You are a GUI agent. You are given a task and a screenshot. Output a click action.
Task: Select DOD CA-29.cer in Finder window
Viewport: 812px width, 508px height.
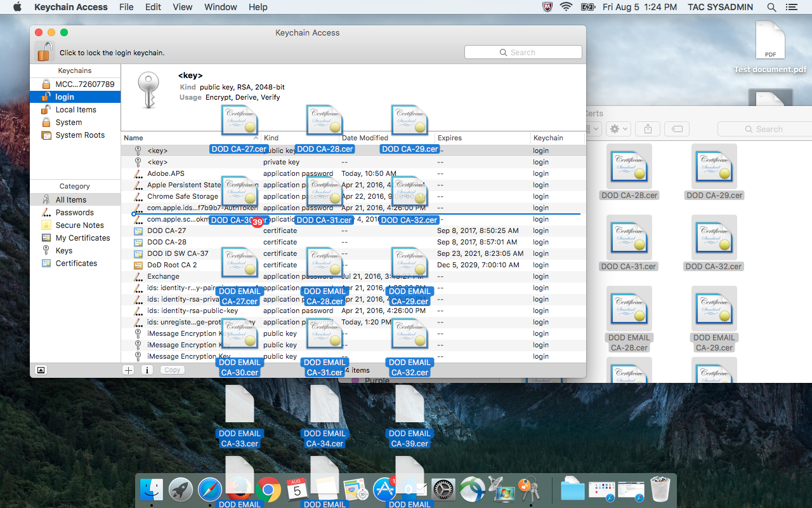pos(715,173)
